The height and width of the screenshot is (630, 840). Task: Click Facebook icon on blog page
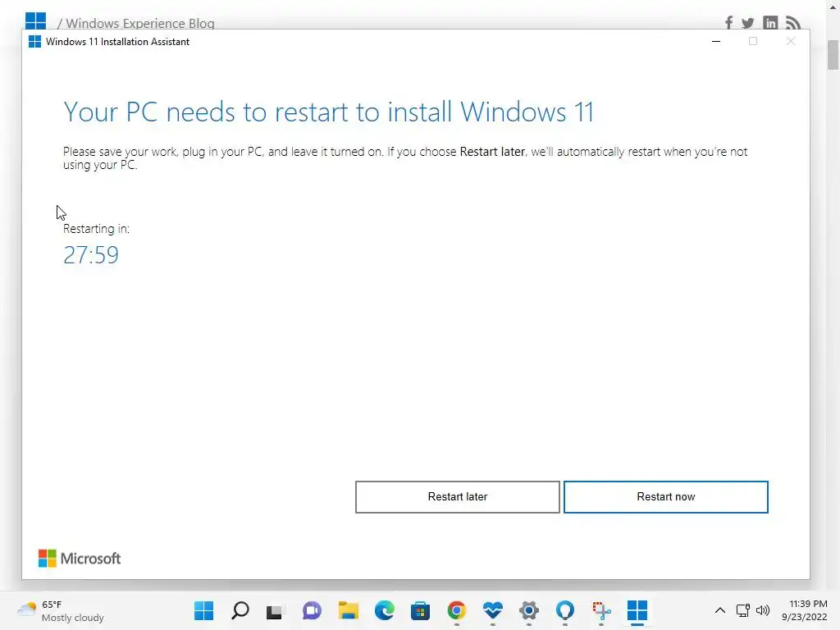pyautogui.click(x=728, y=23)
